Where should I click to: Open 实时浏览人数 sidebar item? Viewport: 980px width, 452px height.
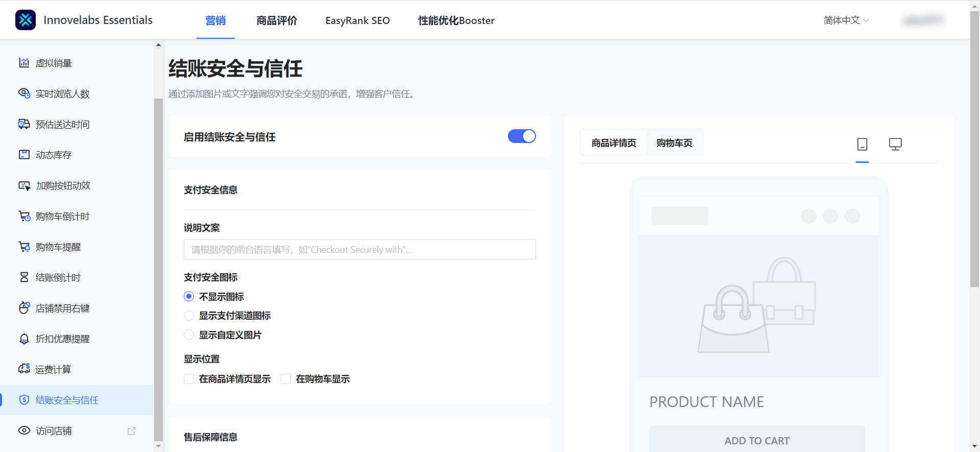(77, 93)
